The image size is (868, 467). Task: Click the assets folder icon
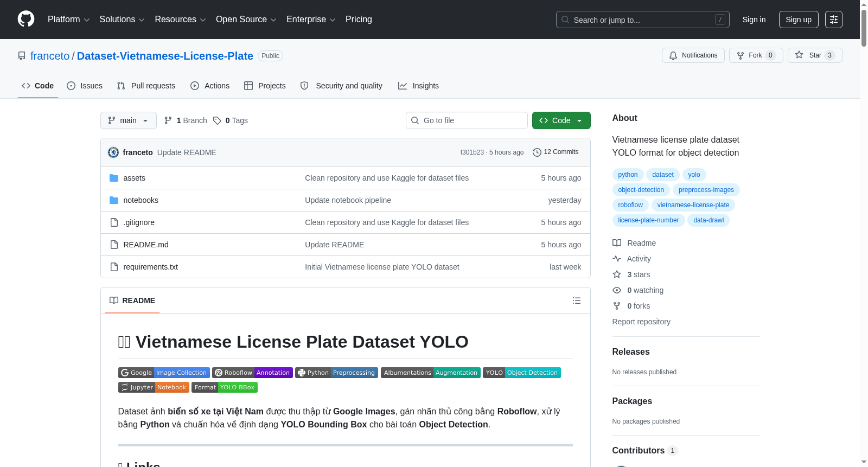point(114,178)
